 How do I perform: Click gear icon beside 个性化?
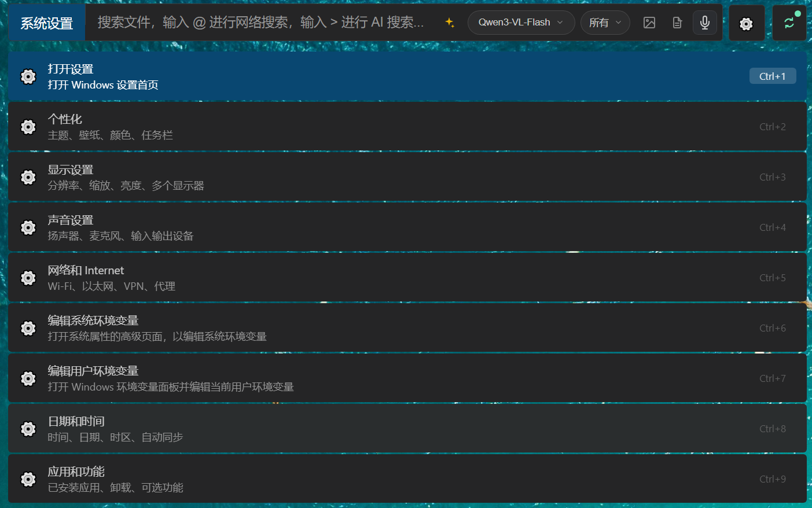(28, 127)
